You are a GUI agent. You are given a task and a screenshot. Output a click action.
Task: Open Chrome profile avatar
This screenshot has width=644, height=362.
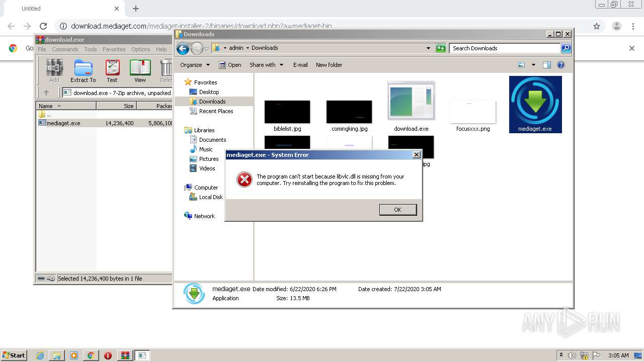coord(616,26)
